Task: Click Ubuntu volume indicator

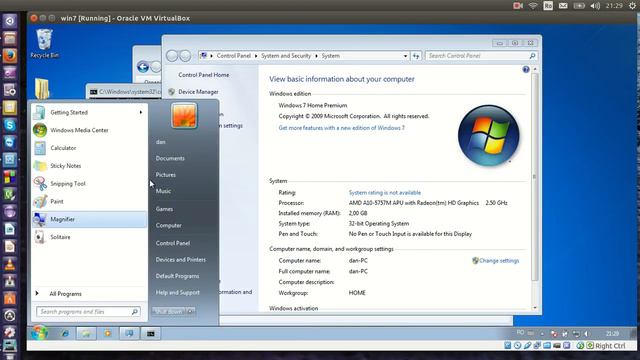Action: (x=595, y=6)
